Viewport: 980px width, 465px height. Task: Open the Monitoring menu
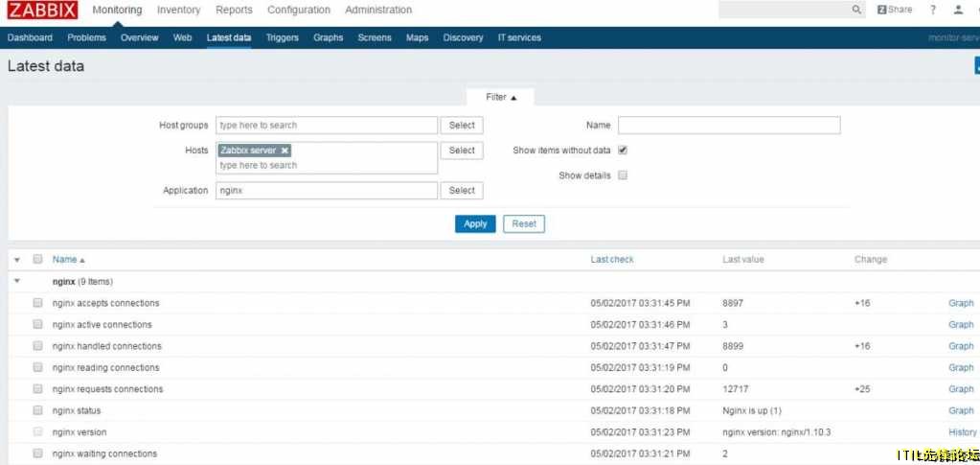117,10
